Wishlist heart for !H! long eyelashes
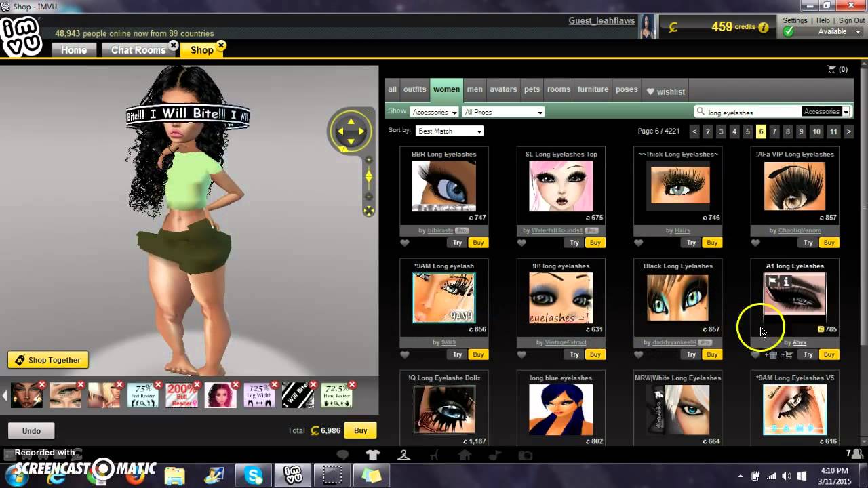 521,354
